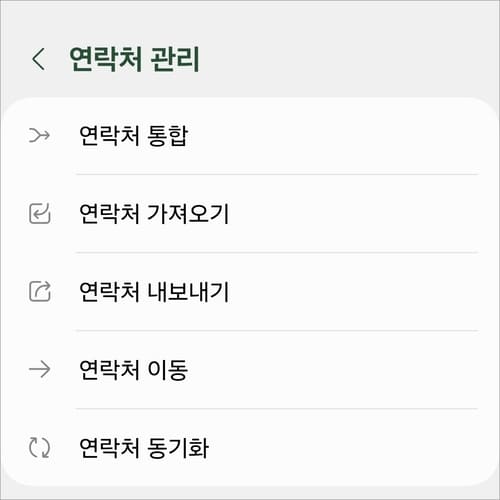Tap the word 동기화 in last row

tap(178, 448)
